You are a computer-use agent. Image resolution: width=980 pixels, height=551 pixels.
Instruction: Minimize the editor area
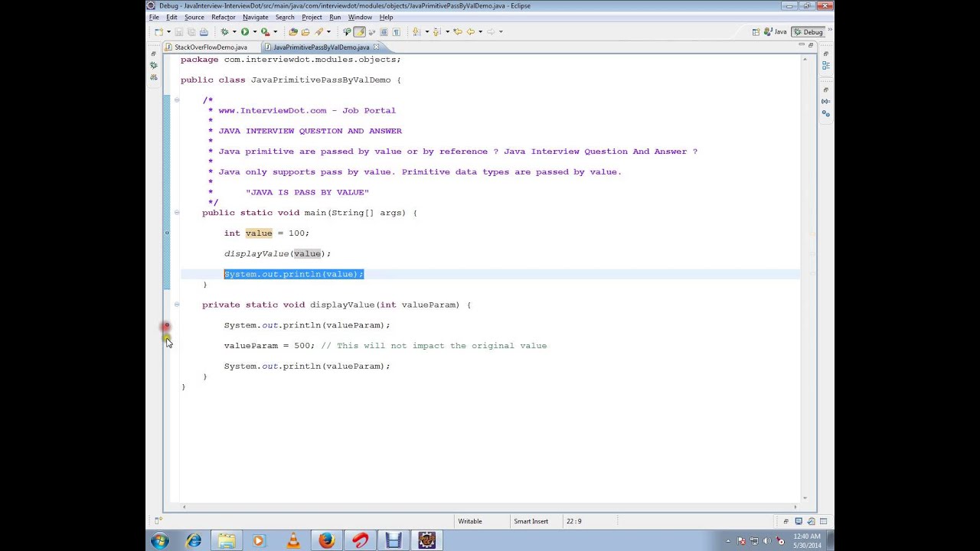pyautogui.click(x=801, y=46)
